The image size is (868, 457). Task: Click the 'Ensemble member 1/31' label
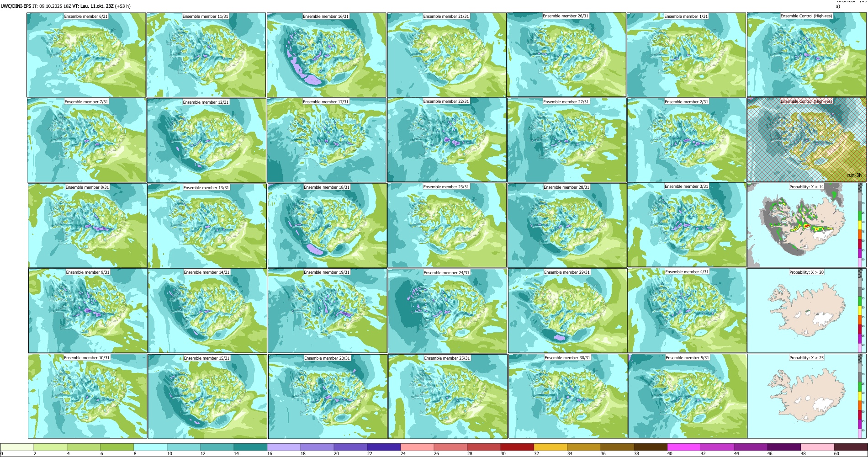(x=686, y=16)
